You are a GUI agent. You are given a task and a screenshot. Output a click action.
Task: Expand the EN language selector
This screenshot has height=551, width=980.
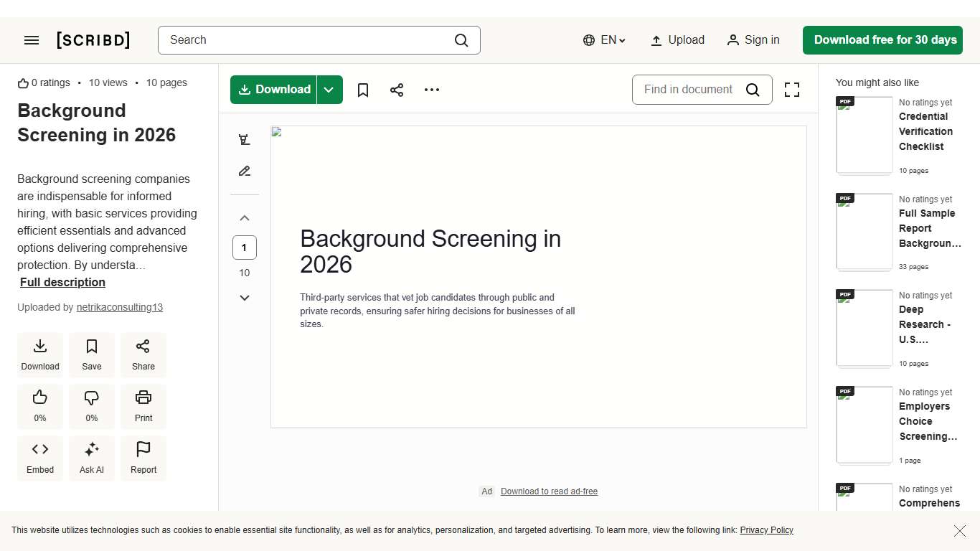coord(604,40)
